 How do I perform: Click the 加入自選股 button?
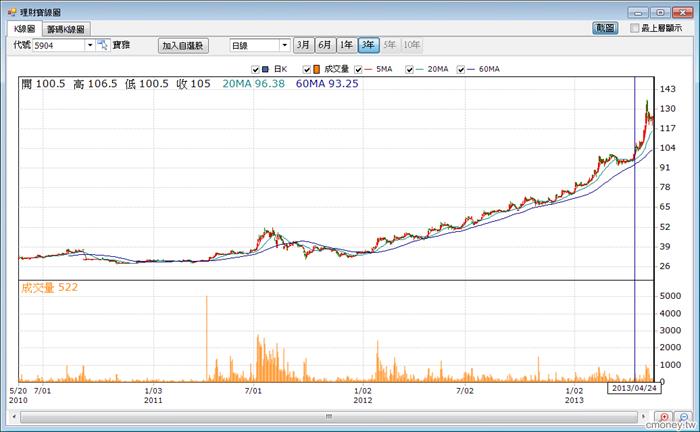click(183, 46)
